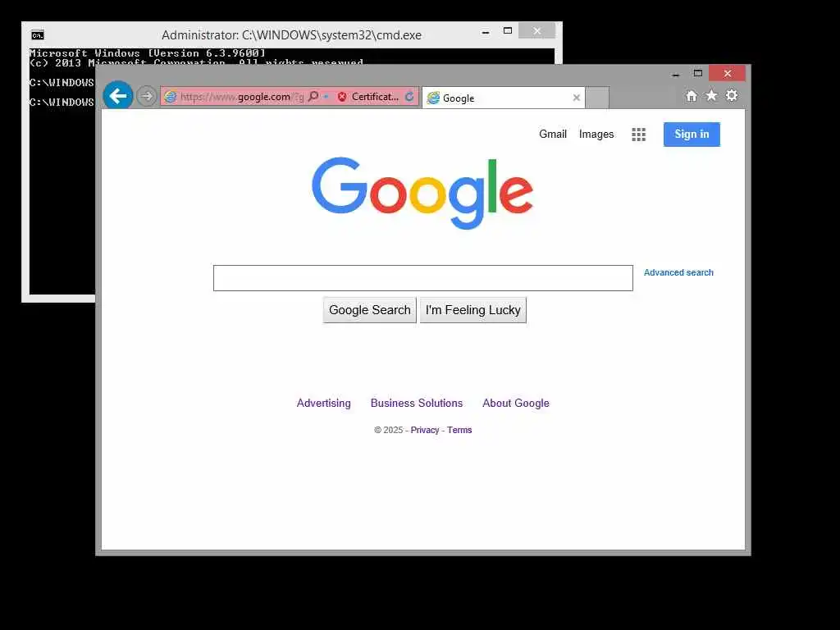Open the Tools gear icon in IE

pyautogui.click(x=732, y=95)
